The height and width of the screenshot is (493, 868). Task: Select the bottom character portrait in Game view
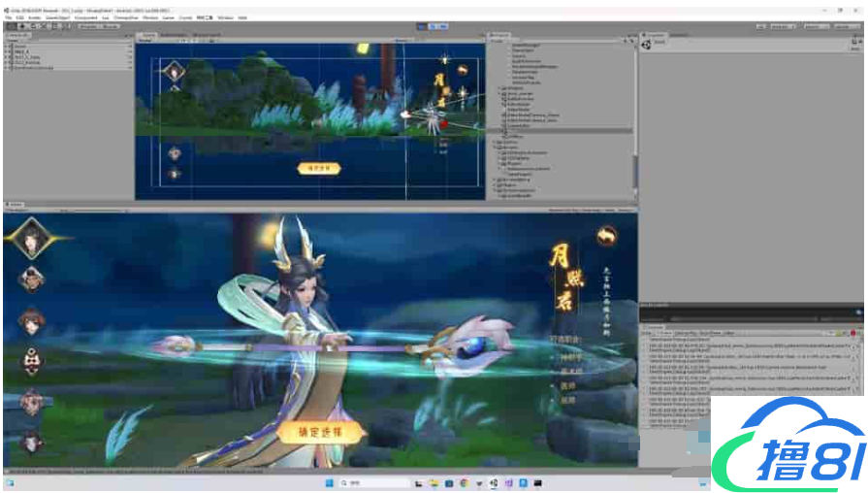coord(32,443)
